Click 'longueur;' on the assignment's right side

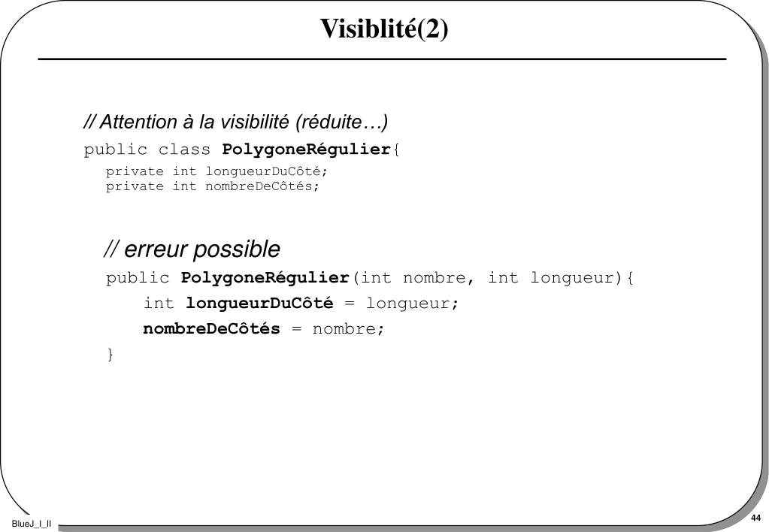tap(412, 304)
